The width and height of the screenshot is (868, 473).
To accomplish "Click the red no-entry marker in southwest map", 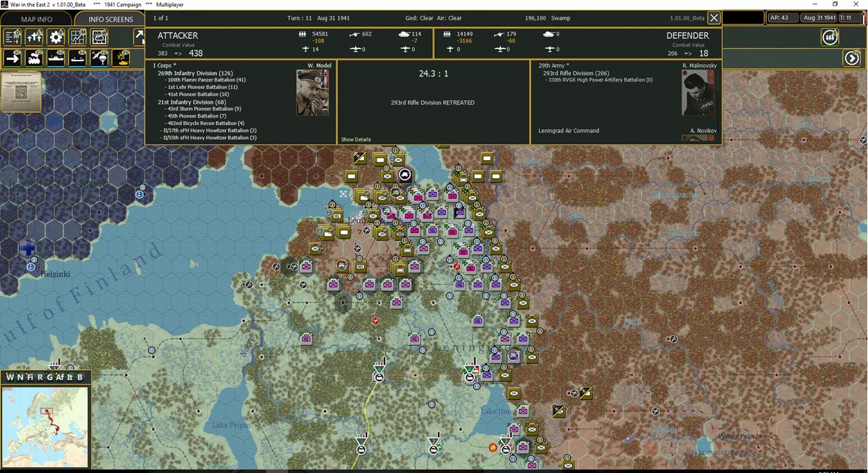I will tap(375, 321).
